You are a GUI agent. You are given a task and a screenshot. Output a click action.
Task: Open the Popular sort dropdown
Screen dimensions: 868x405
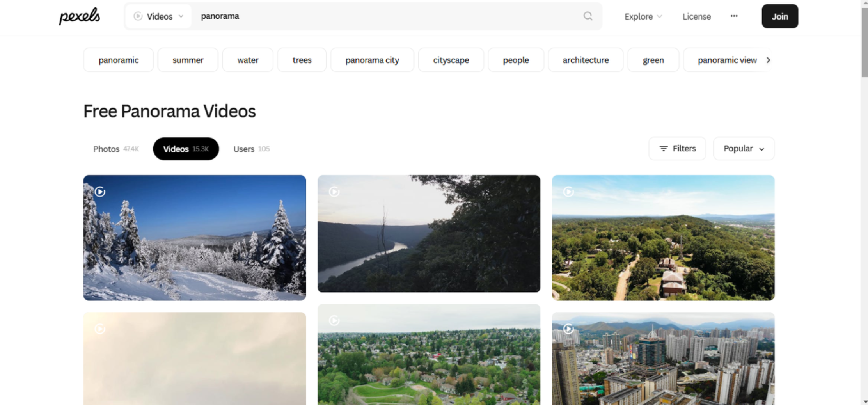[744, 149]
